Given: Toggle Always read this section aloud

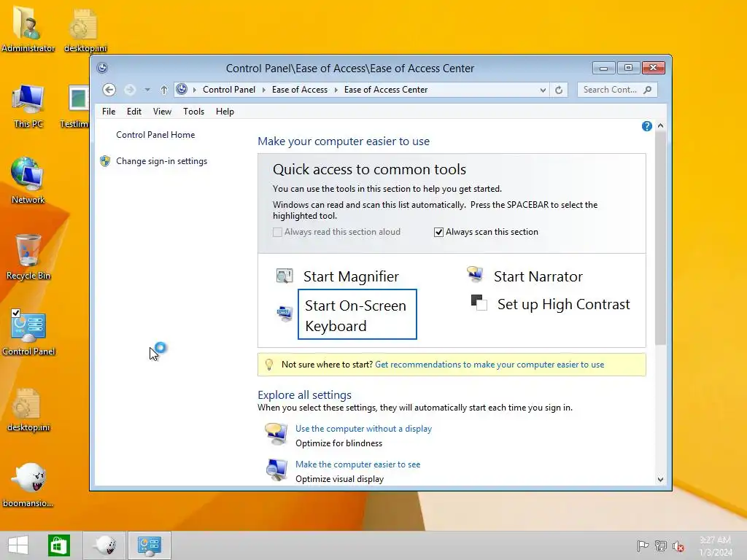Looking at the screenshot, I should coord(277,232).
